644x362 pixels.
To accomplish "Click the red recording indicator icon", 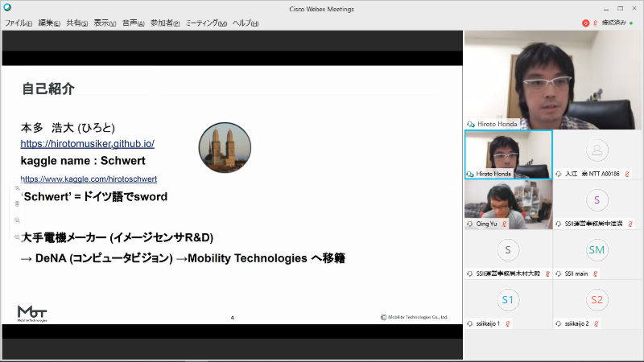I will coord(586,23).
